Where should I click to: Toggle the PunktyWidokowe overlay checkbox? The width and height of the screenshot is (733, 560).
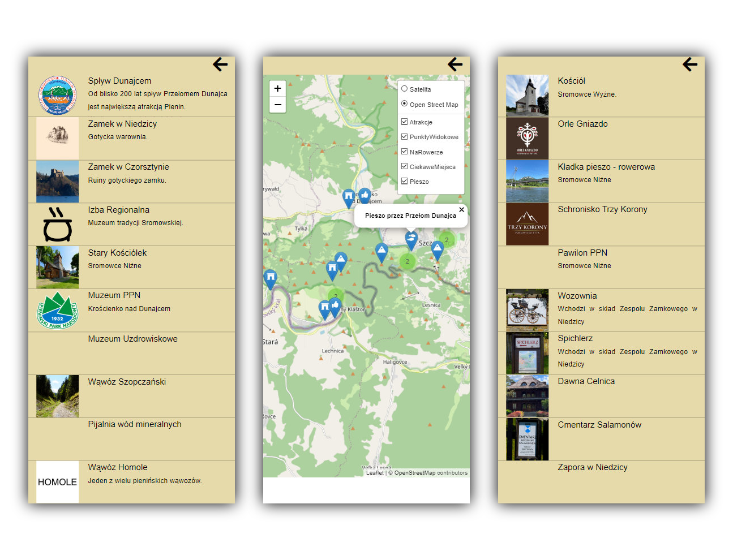point(405,137)
